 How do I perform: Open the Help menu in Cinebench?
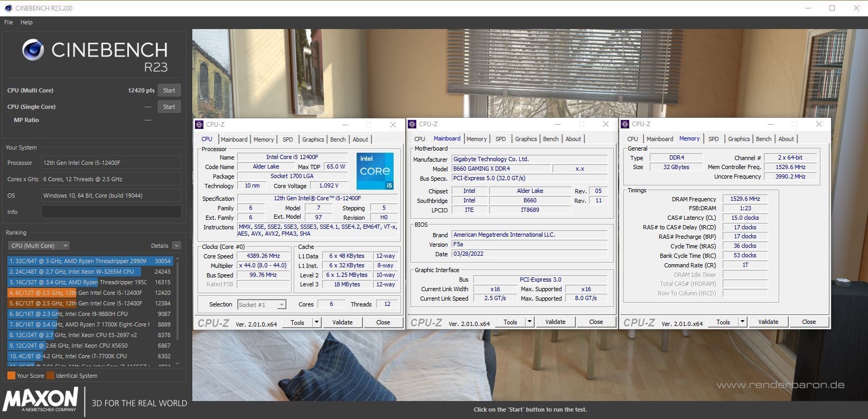[26, 22]
